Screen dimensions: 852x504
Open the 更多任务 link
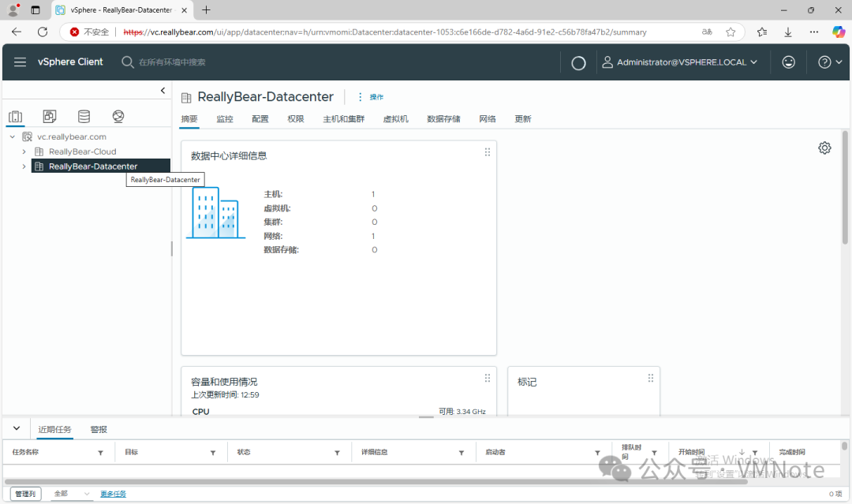113,494
